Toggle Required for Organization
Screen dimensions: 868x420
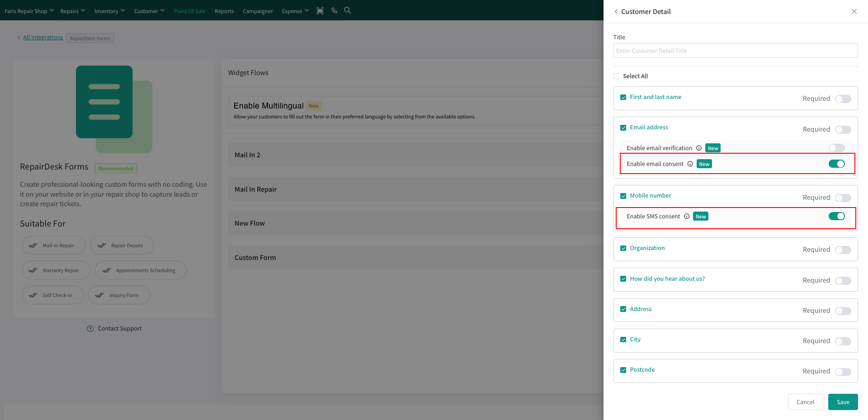tap(843, 250)
